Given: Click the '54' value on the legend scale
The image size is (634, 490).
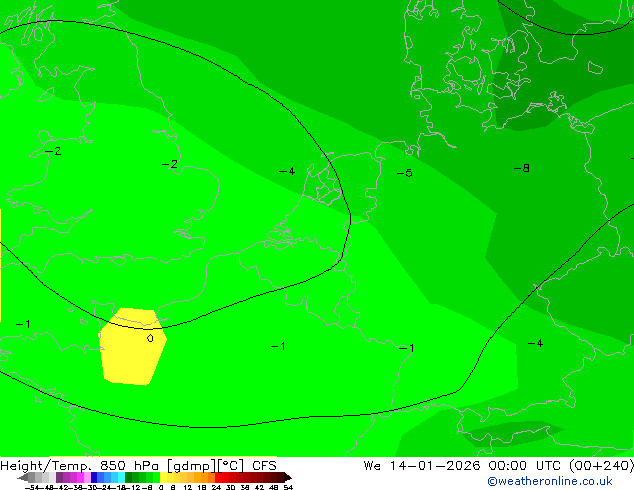Looking at the screenshot, I should point(288,487).
